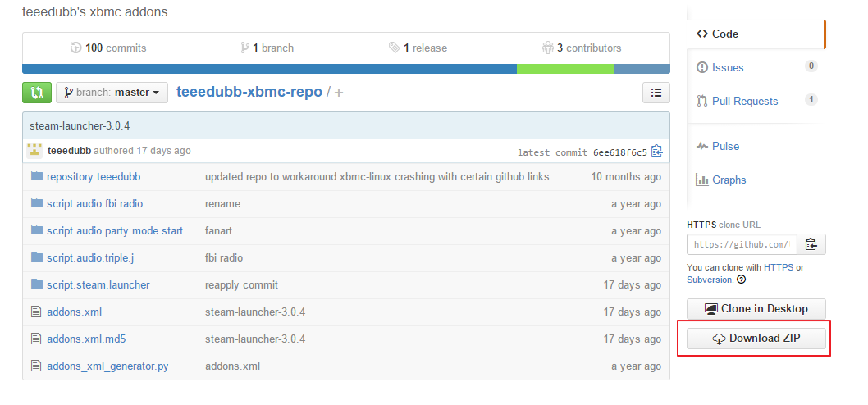Viewport: 868px width, 405px height.
Task: Switch to the Code tab
Action: (x=756, y=34)
